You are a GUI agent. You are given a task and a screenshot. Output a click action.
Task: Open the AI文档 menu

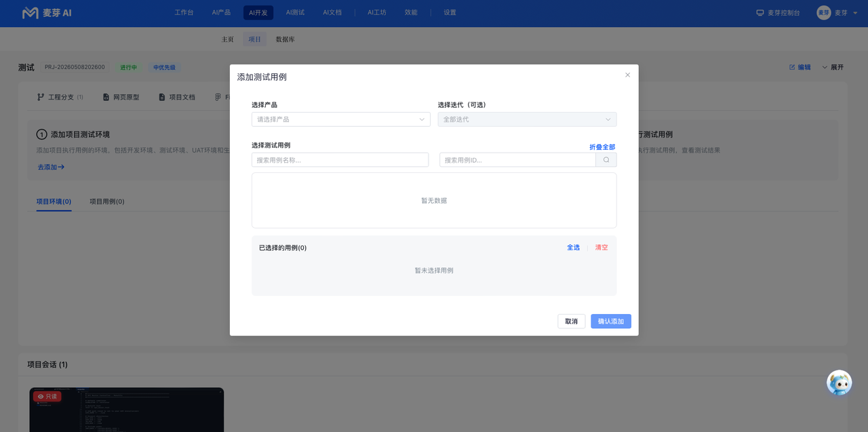coord(332,13)
